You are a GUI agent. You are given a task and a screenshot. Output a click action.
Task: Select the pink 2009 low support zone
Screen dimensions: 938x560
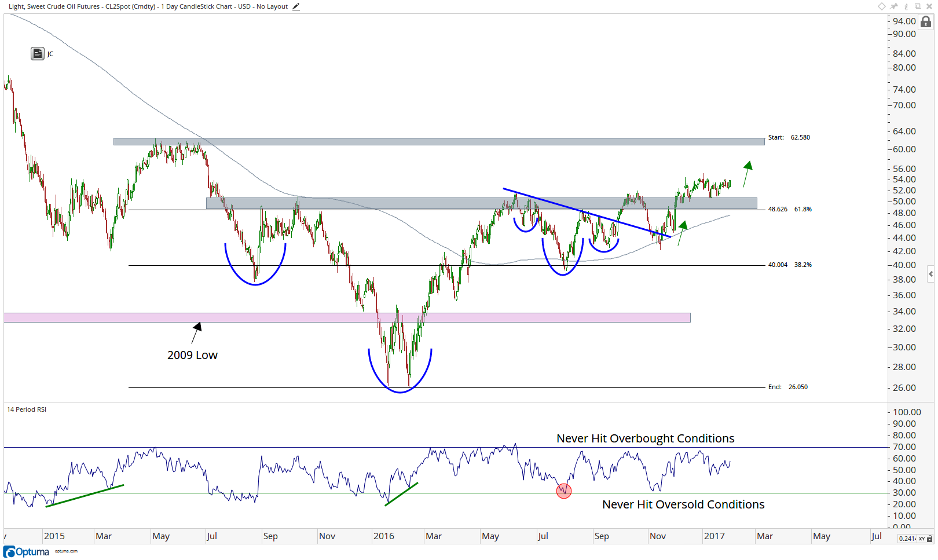347,317
